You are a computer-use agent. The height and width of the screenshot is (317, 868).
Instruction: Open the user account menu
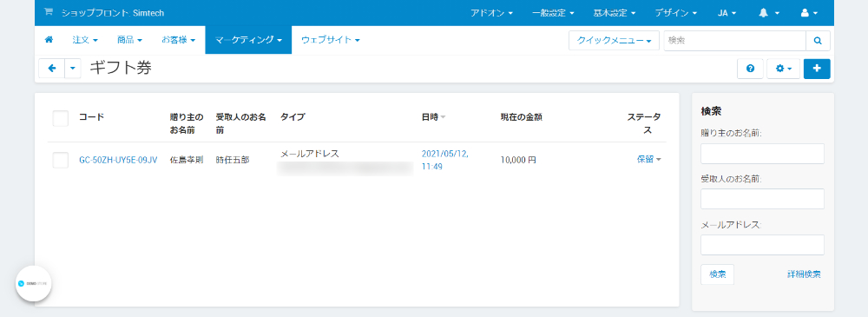(809, 13)
